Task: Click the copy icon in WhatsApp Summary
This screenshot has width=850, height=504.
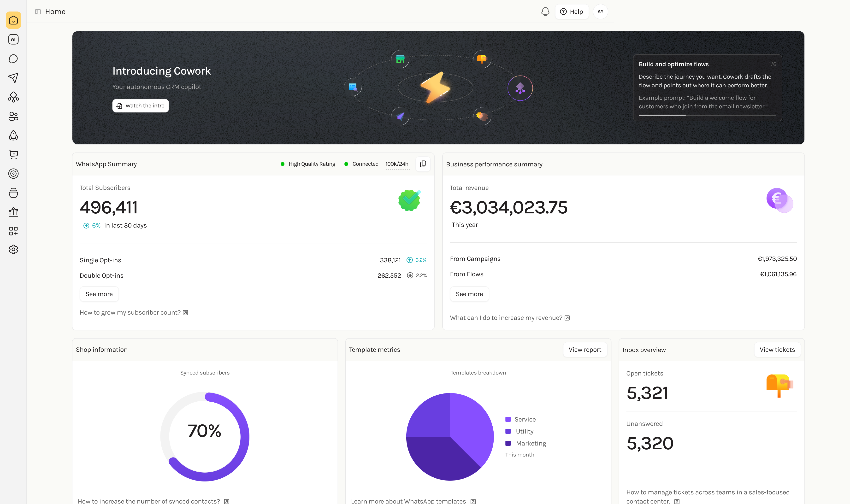Action: 423,164
